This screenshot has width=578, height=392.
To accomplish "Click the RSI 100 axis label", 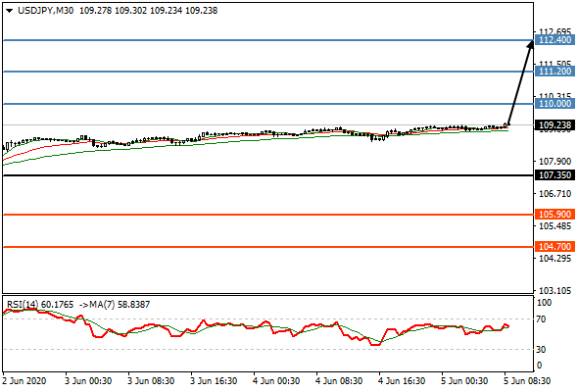I will point(544,303).
